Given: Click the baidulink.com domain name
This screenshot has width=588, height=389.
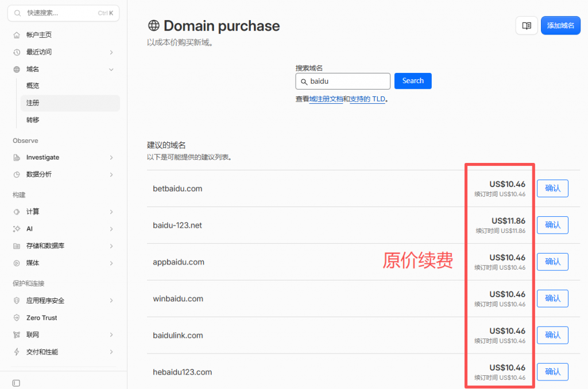Looking at the screenshot, I should tap(178, 336).
